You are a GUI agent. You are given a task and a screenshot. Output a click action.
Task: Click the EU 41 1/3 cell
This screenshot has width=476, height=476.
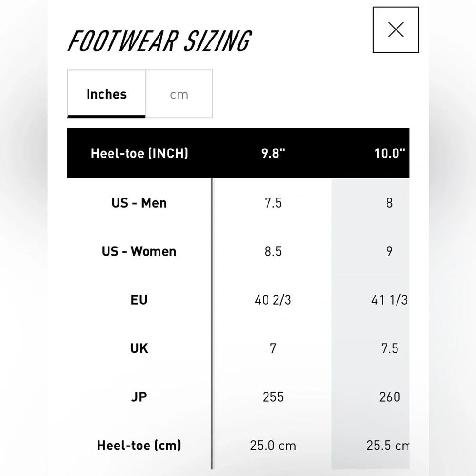tap(389, 300)
